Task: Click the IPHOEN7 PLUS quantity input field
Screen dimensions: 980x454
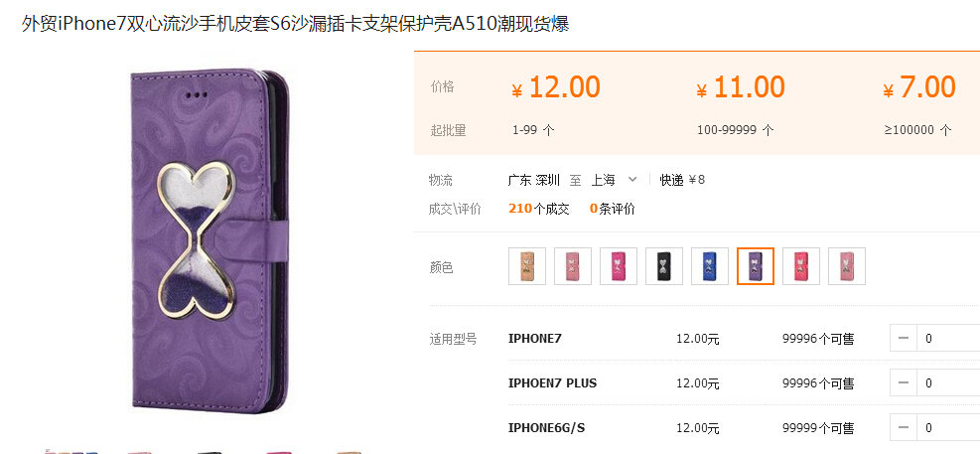Action: tap(949, 382)
